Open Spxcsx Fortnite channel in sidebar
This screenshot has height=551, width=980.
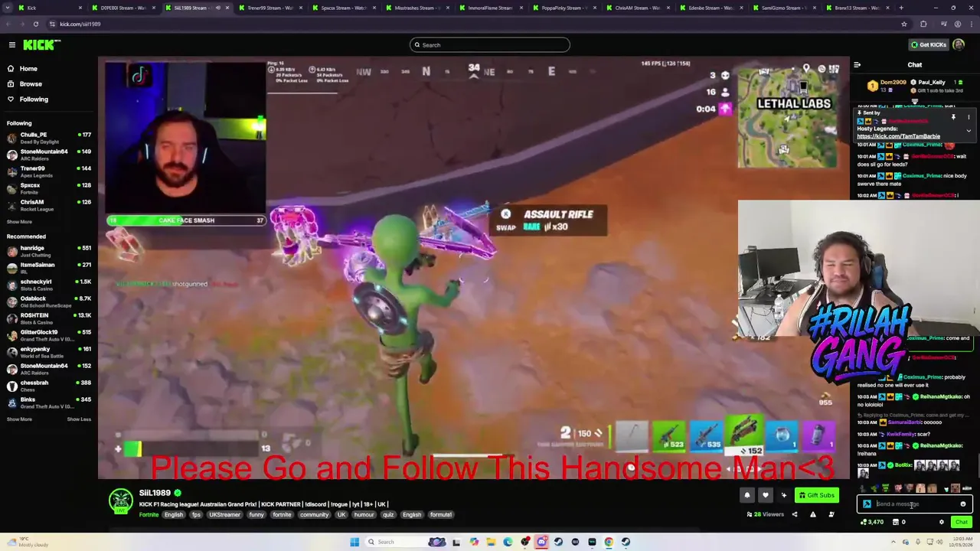pos(49,188)
